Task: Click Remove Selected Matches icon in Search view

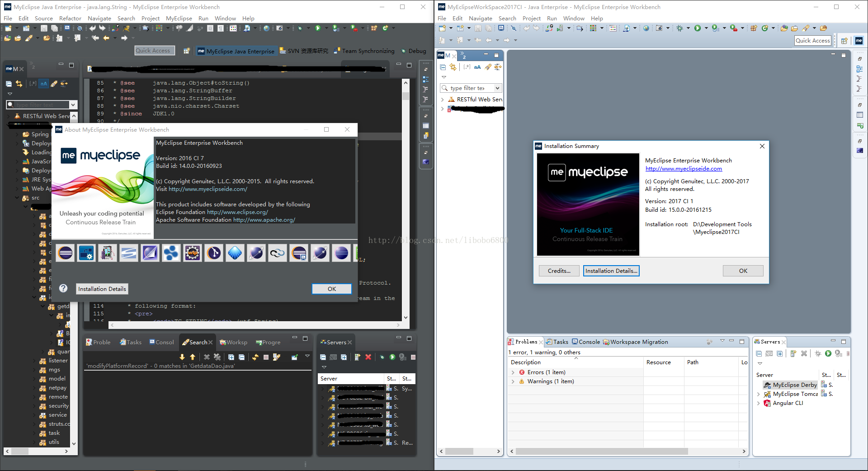Action: pos(207,357)
